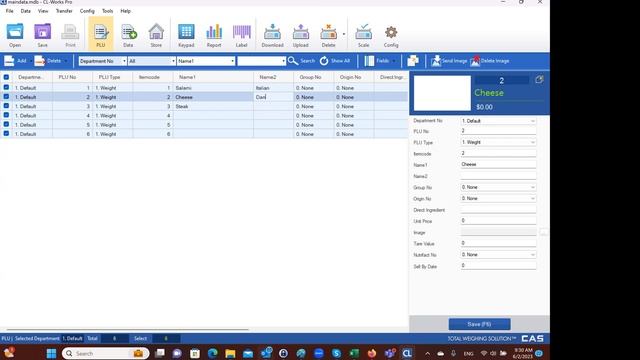Toggle checkbox for PLU 4 row

[x=6, y=115]
